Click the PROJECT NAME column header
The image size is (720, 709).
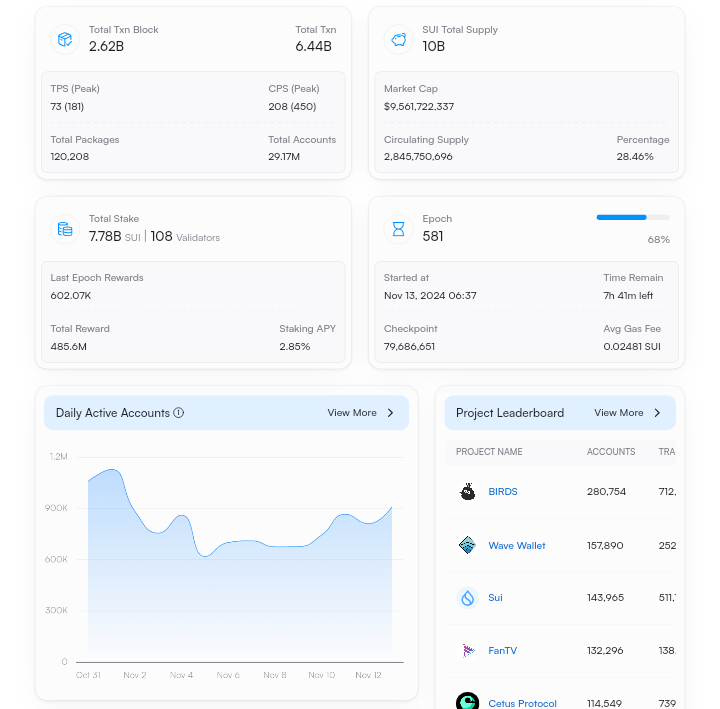click(489, 451)
